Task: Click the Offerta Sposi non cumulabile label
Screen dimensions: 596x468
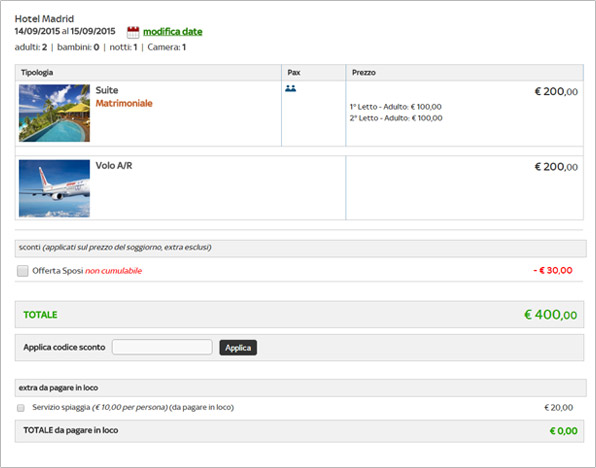Action: [87, 271]
